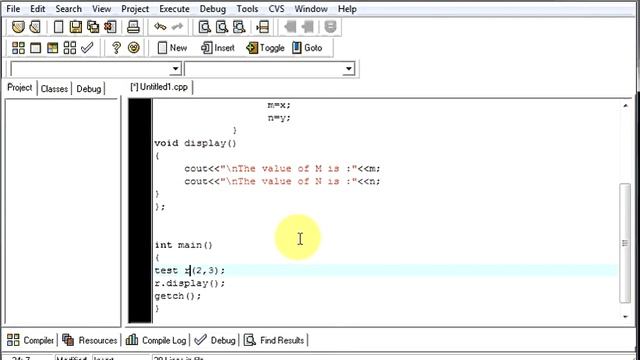Click the code line 'm=x;'

point(279,105)
